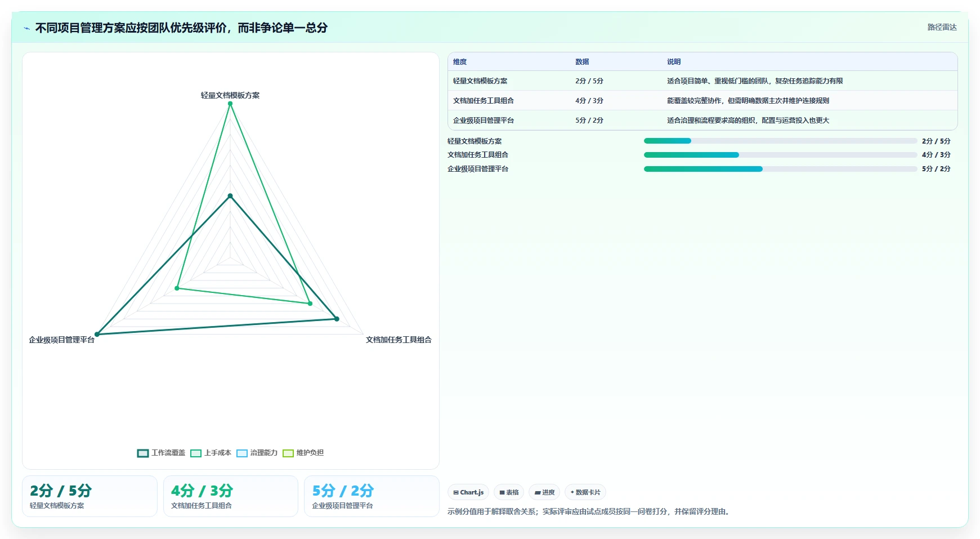The image size is (980, 539).
Task: Click the 4分 / 3分 table value
Action: (x=589, y=101)
